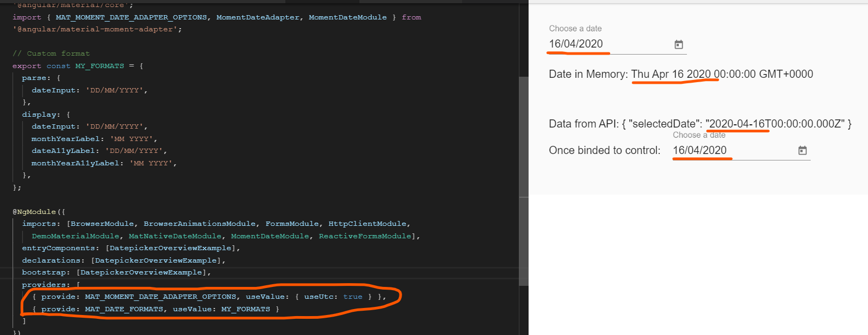Click the code editor vertical scrollbar
This screenshot has width=868, height=335.
pyautogui.click(x=523, y=135)
